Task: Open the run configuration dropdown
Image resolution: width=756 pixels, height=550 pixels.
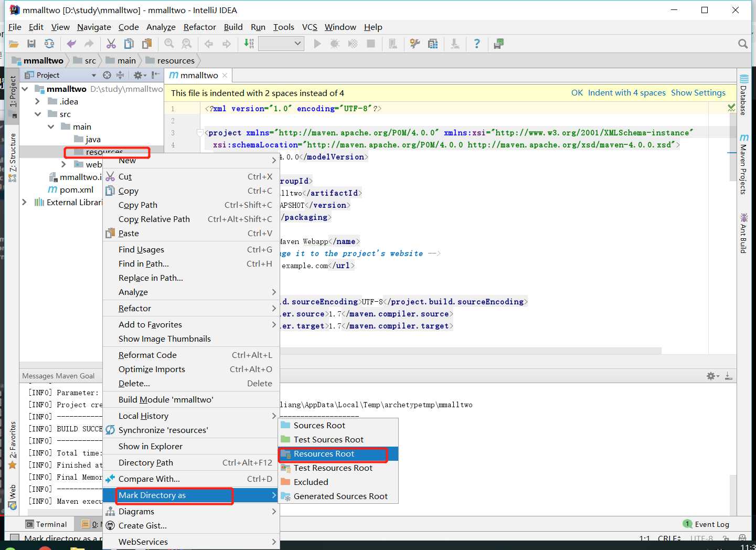Action: 281,44
